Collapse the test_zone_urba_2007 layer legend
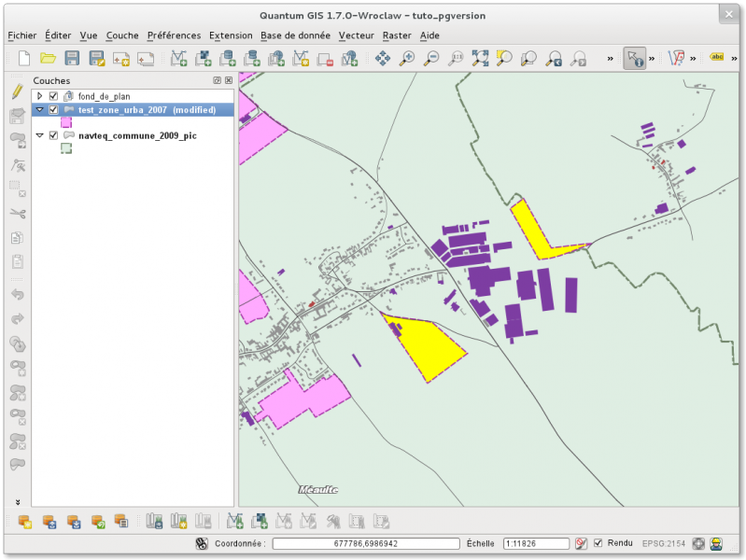This screenshot has width=746, height=560. point(39,109)
